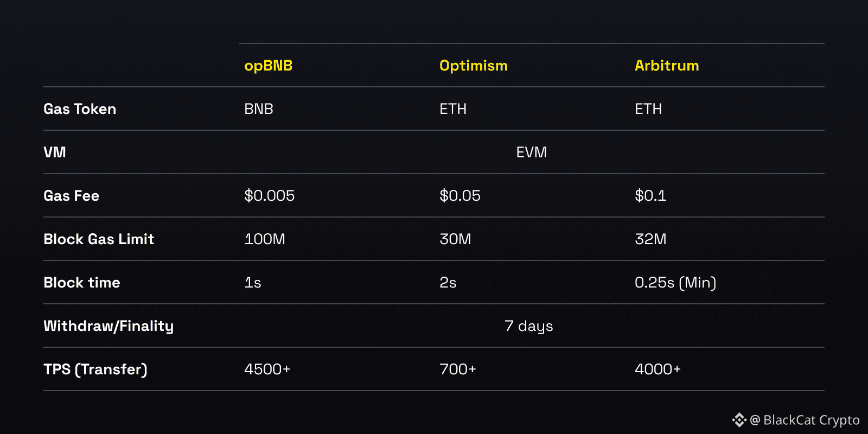Click the EVM cell value
Image resolution: width=868 pixels, height=434 pixels.
[x=532, y=152]
